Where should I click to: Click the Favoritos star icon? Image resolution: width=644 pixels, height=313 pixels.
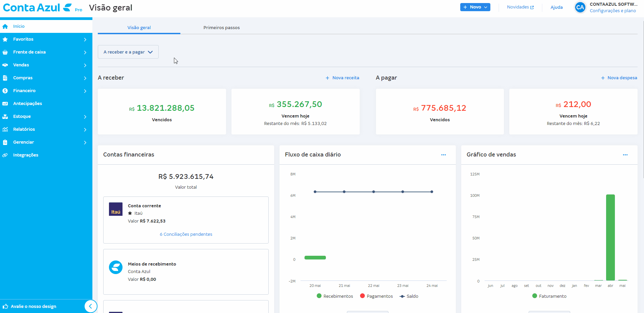5,39
